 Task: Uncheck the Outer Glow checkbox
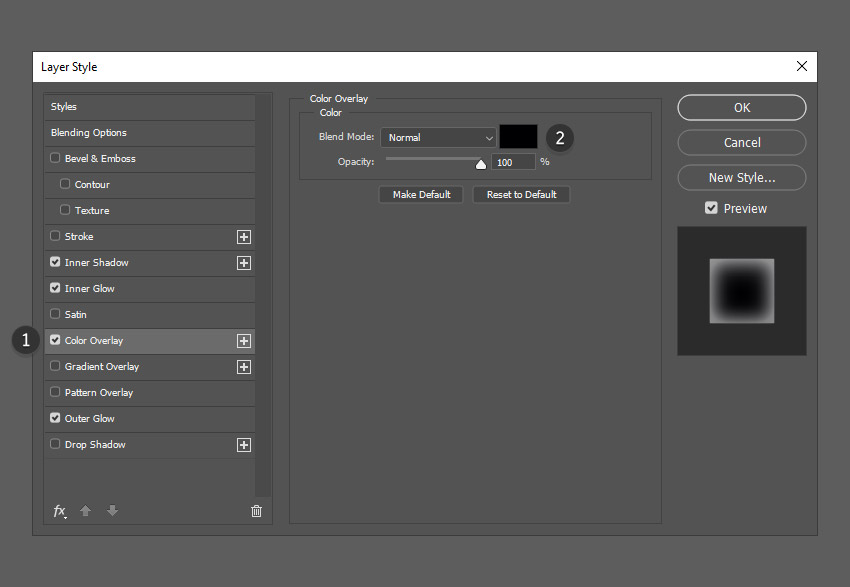[55, 418]
